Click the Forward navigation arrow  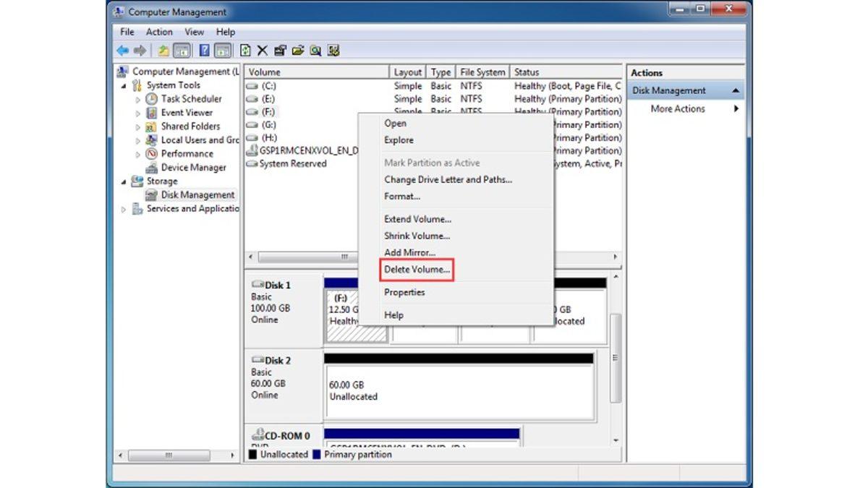(140, 51)
